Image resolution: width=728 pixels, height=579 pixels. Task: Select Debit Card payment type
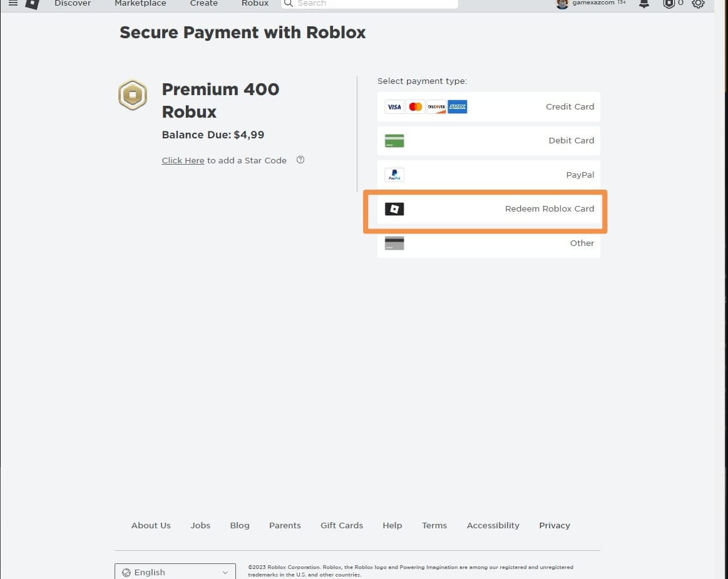click(488, 141)
